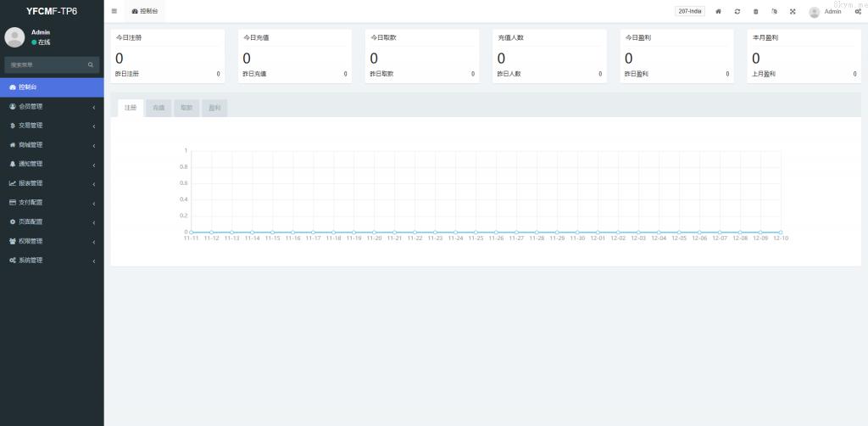Switch to the 取款 chart tab
The height and width of the screenshot is (426, 868).
coord(186,108)
